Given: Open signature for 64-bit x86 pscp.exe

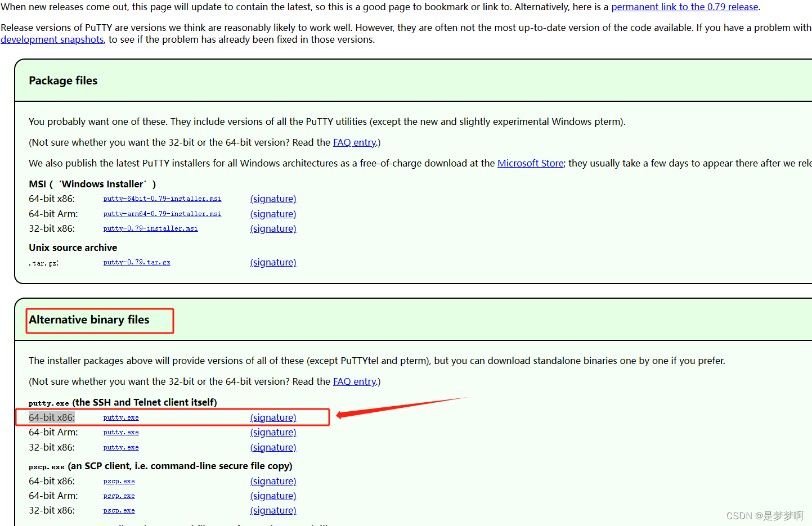Looking at the screenshot, I should point(273,481).
